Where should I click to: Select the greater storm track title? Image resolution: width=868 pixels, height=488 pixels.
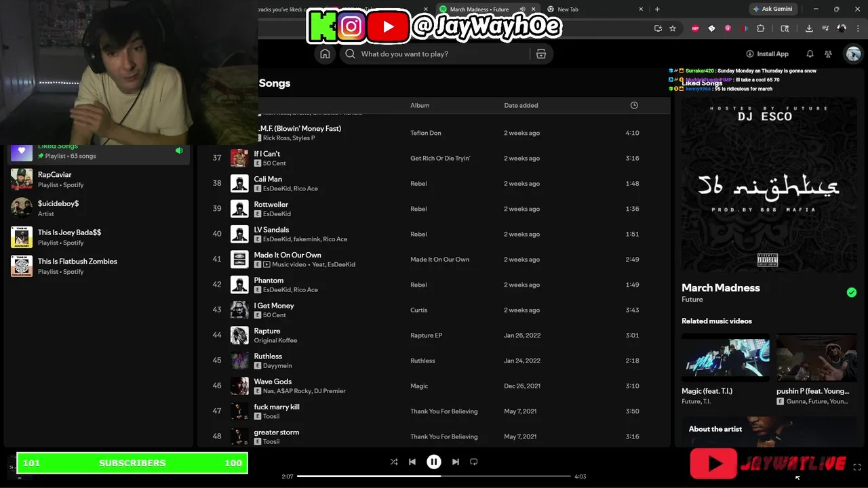coord(277,432)
